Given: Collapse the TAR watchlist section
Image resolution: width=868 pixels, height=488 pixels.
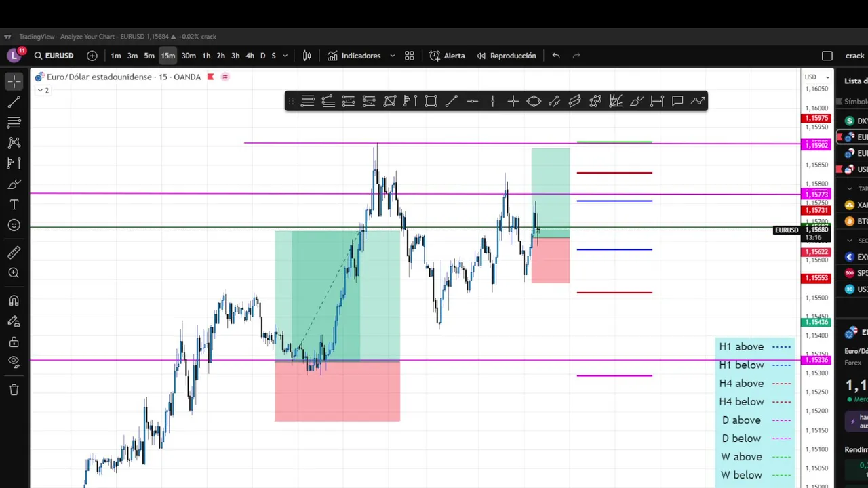Looking at the screenshot, I should [x=849, y=188].
